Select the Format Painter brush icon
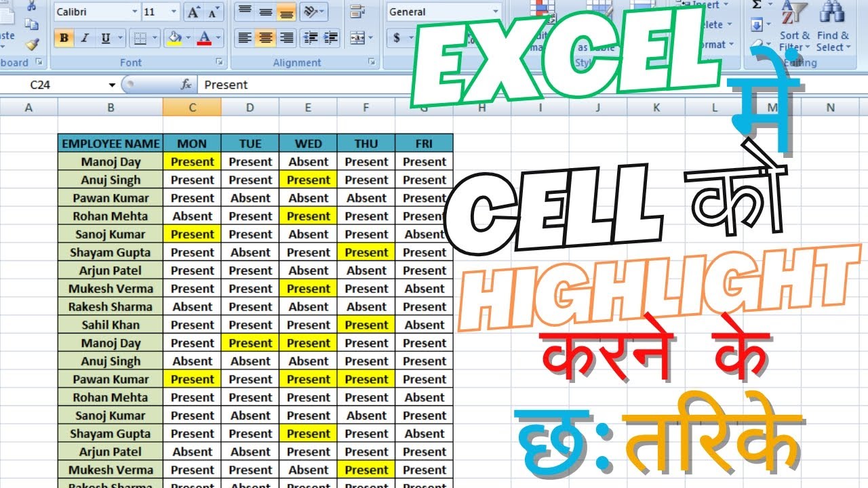Screen dimensions: 868x488 click(32, 44)
